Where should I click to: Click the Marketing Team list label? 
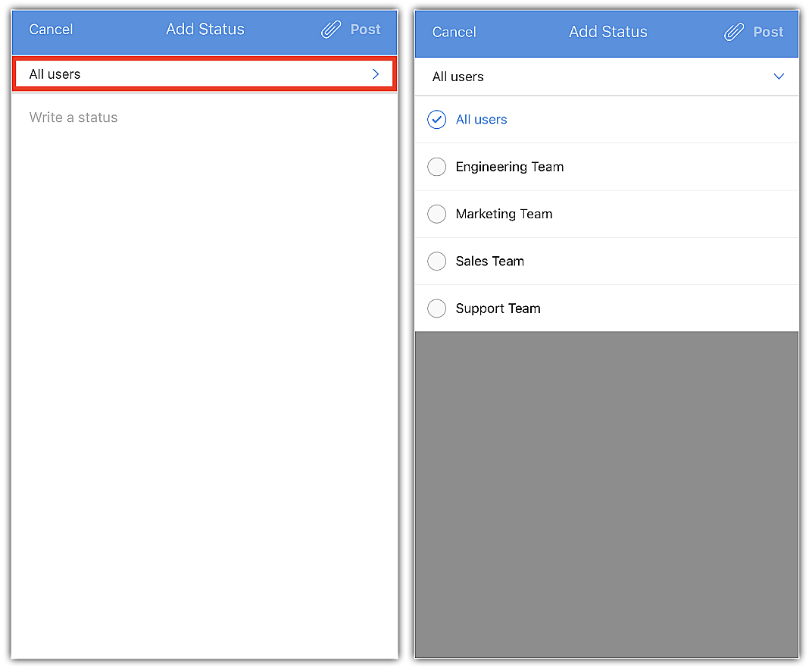coord(504,214)
